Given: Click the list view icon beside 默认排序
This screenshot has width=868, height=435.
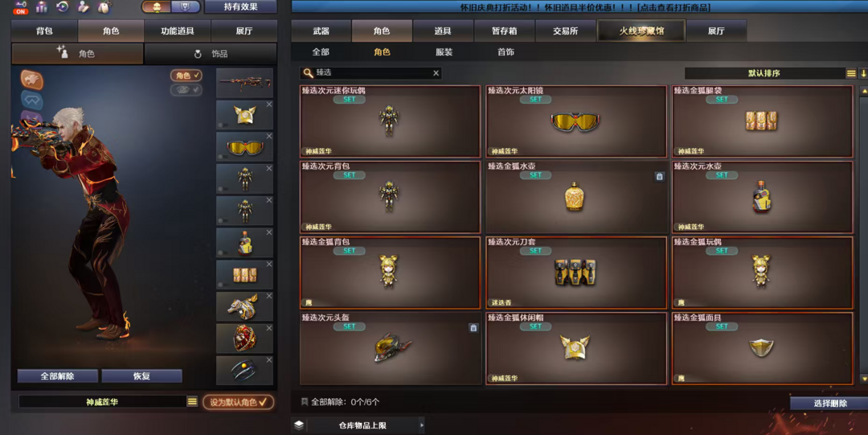Looking at the screenshot, I should click(851, 73).
